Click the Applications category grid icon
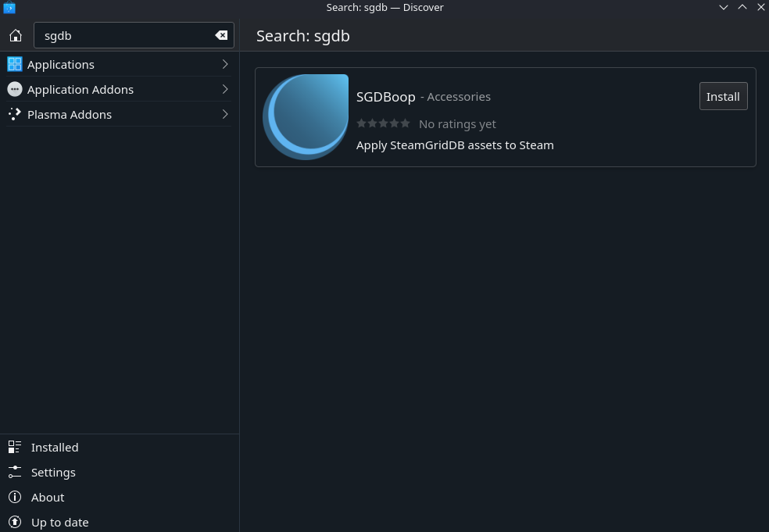 coord(15,64)
